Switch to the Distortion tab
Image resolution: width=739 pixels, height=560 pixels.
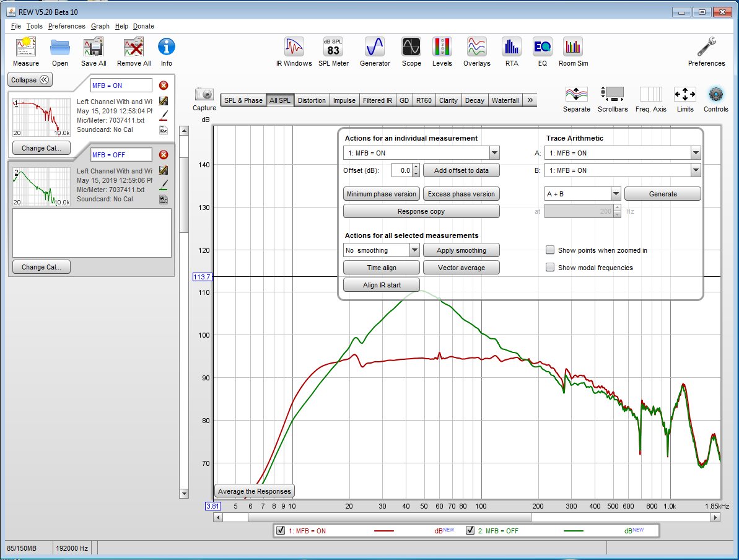(312, 100)
